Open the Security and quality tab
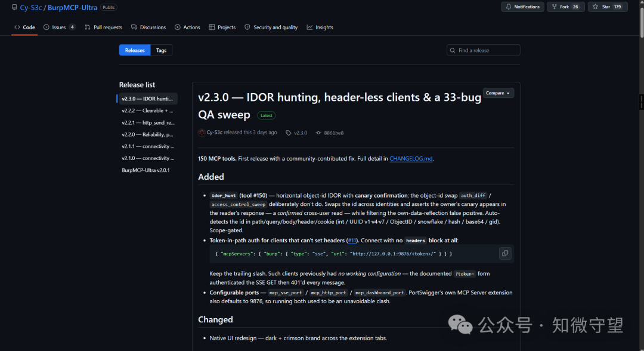 (271, 27)
